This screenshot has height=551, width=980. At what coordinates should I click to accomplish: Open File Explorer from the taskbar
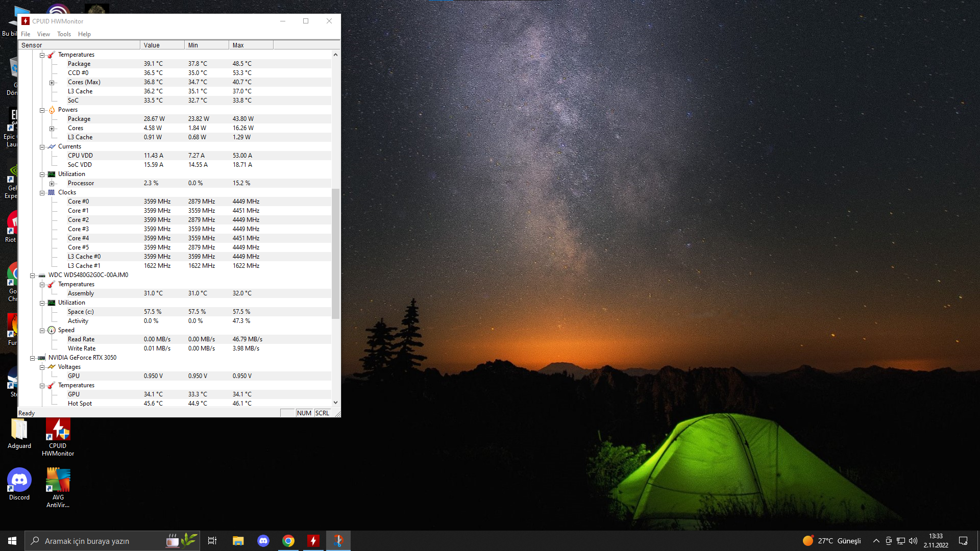click(238, 541)
